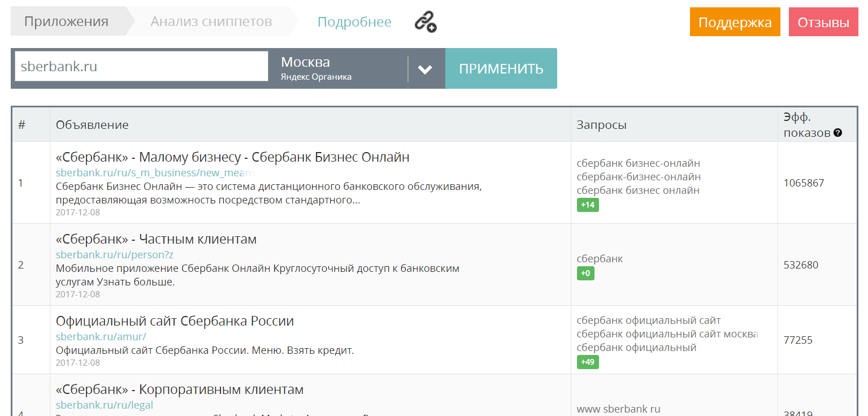Screen dimensions: 868x416
Task: Click the query сбербанк официальный сайт
Action: (x=649, y=320)
